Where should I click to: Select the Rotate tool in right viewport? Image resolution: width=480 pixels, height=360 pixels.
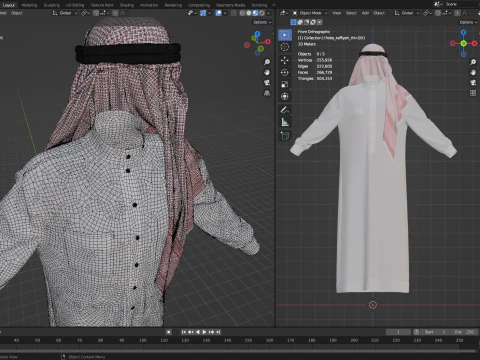click(x=285, y=72)
